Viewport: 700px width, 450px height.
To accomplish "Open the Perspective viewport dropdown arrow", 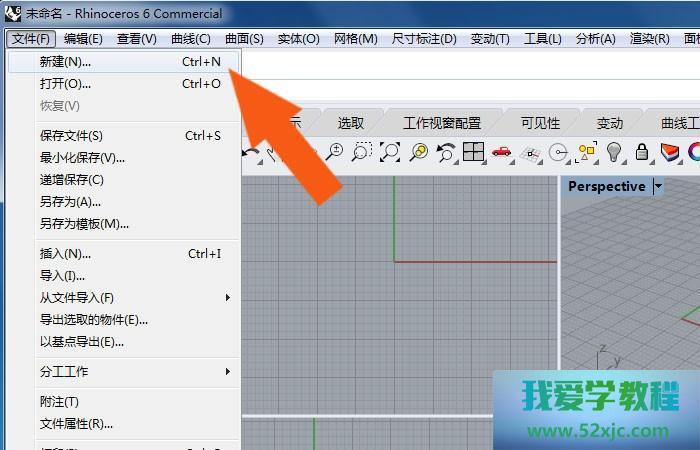I will (x=658, y=186).
